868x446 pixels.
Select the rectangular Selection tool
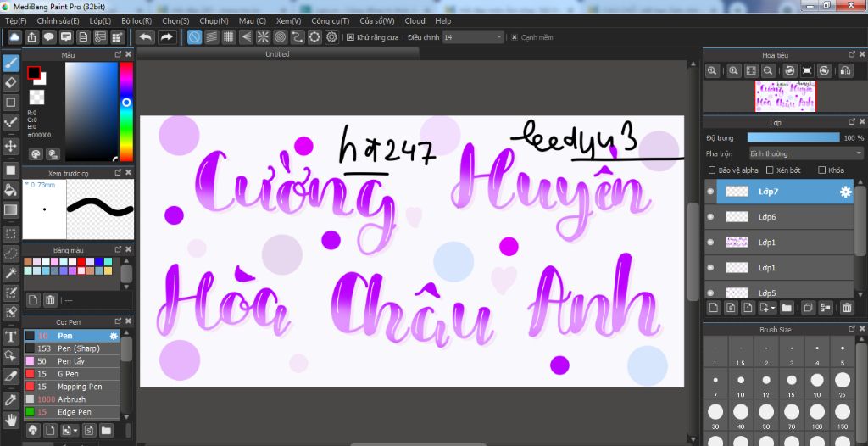10,234
